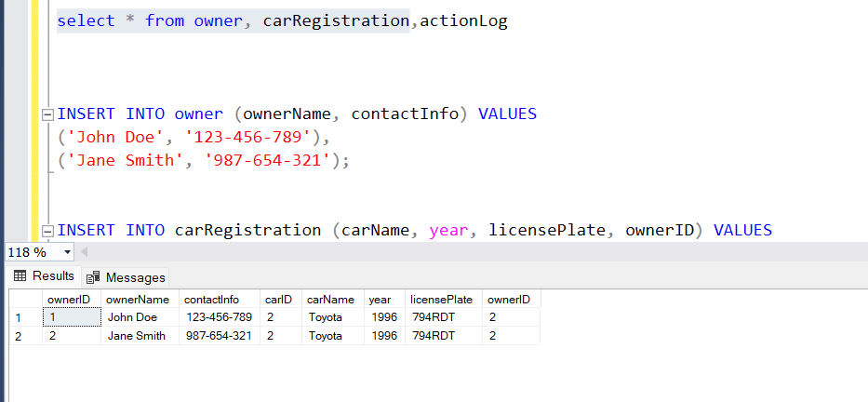Collapse the INSERT INTO carRegistration block
Image resolution: width=868 pixels, height=402 pixels.
[x=48, y=231]
